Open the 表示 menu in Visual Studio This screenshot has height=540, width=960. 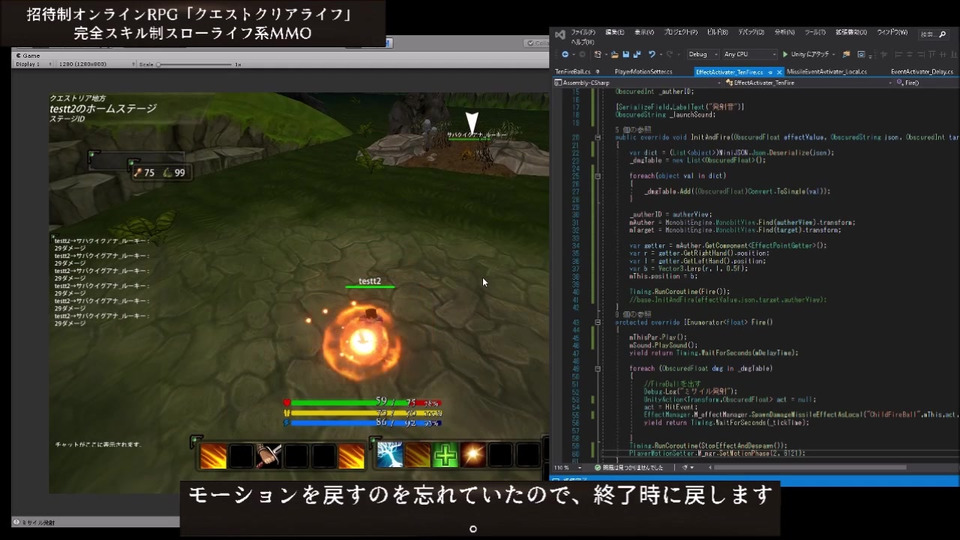click(644, 32)
